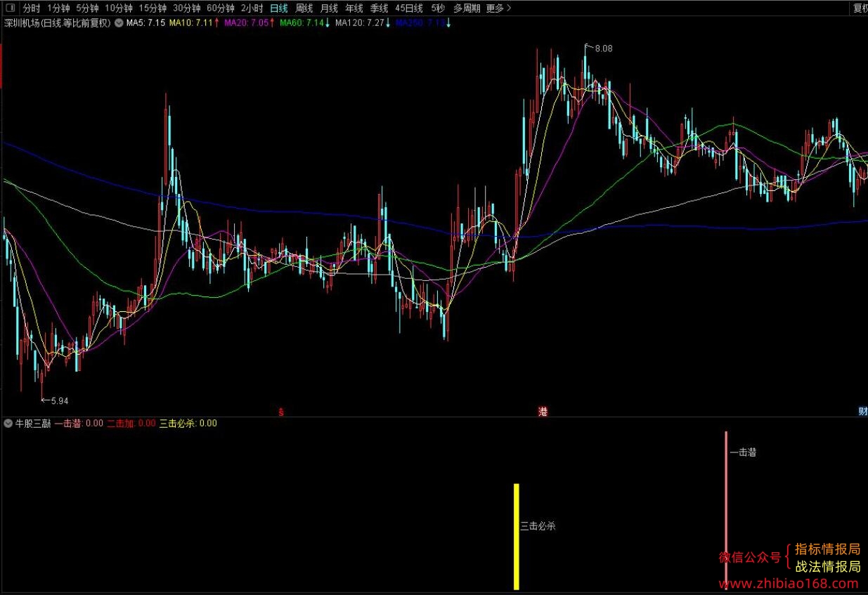Screen dimensions: 868x595
Task: Switch to the 分时 period tab
Action: [x=32, y=8]
